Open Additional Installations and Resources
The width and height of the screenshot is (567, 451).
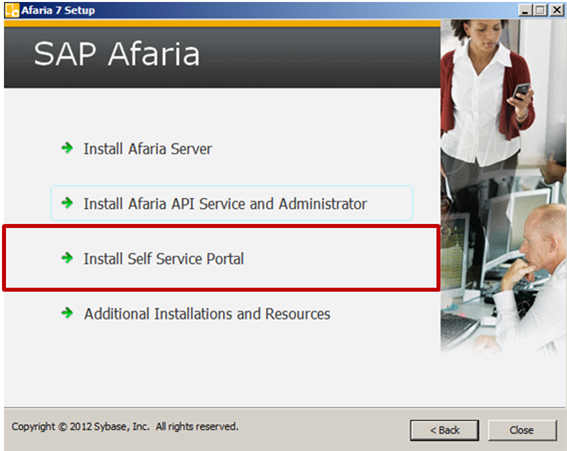pyautogui.click(x=207, y=314)
